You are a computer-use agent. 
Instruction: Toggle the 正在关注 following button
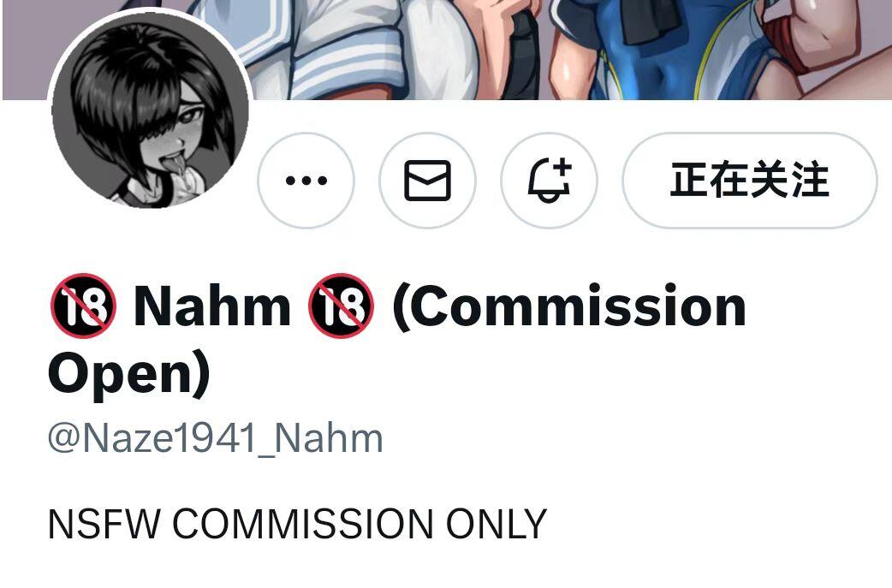(x=750, y=181)
